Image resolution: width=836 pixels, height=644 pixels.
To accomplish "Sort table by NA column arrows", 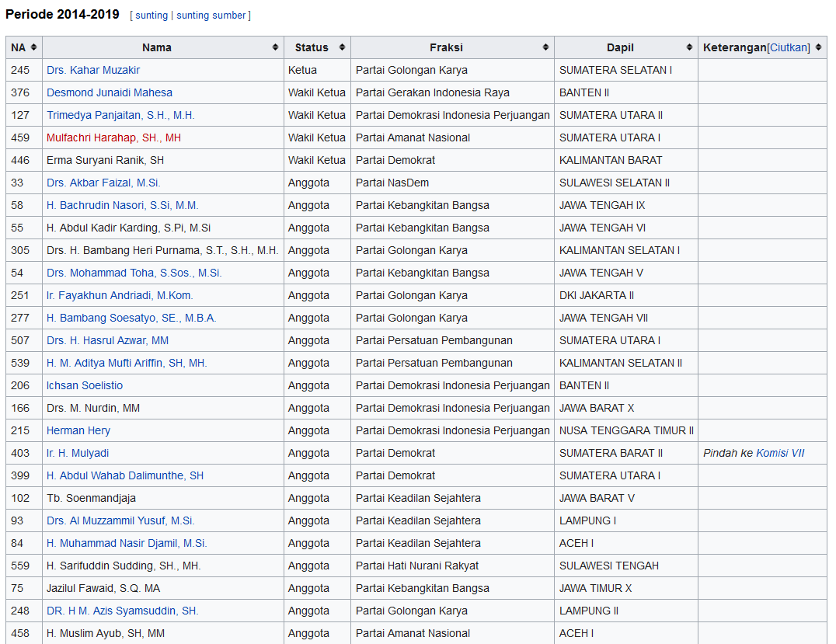I will point(33,47).
